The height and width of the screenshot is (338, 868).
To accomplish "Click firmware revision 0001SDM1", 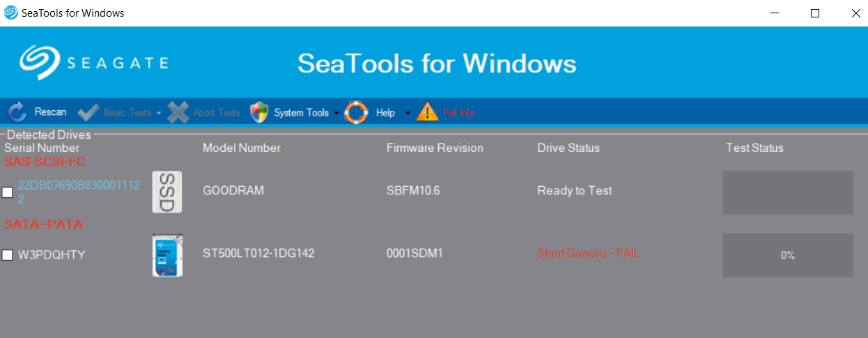I will pos(414,254).
